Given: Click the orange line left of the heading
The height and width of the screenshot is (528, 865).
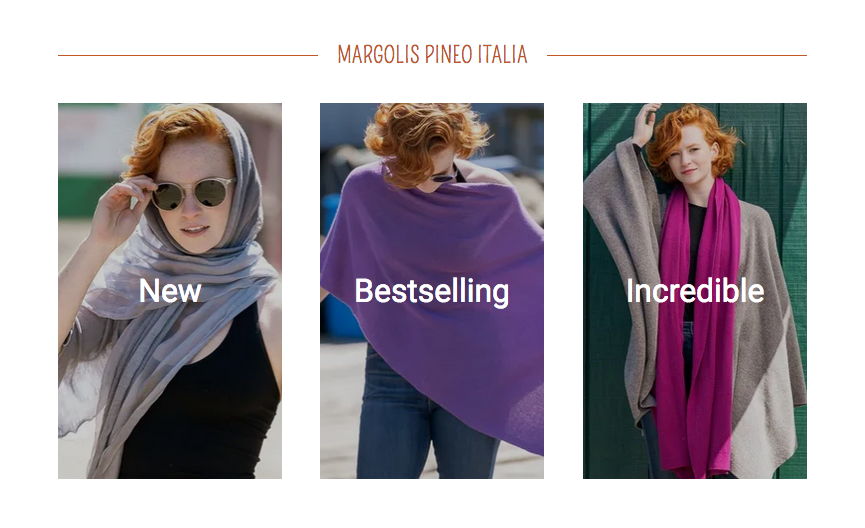Looking at the screenshot, I should 188,55.
